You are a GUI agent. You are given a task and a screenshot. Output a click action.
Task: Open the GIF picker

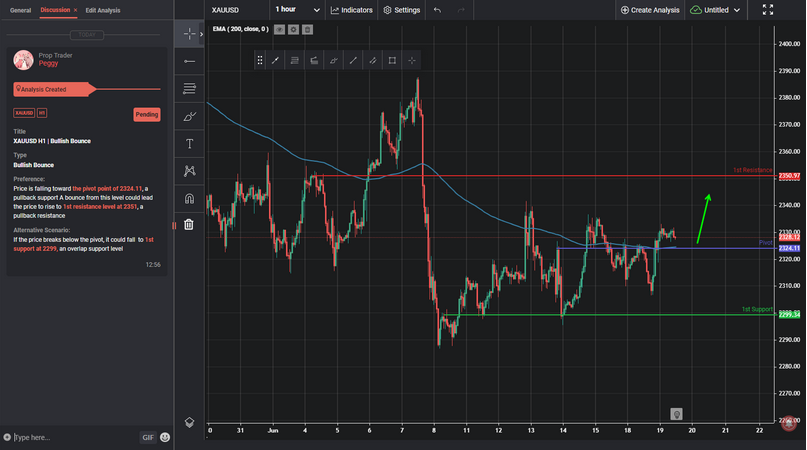tap(148, 437)
